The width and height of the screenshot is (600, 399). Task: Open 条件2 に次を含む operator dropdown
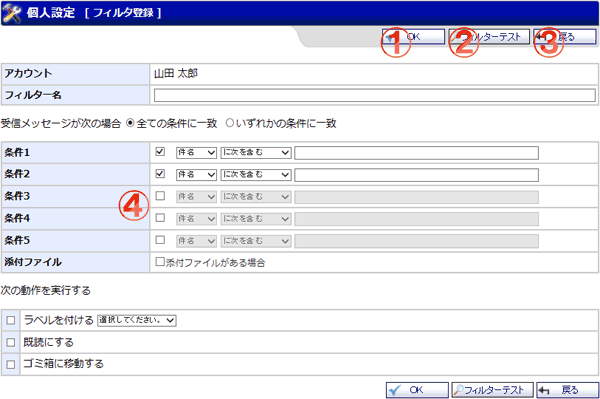[256, 175]
